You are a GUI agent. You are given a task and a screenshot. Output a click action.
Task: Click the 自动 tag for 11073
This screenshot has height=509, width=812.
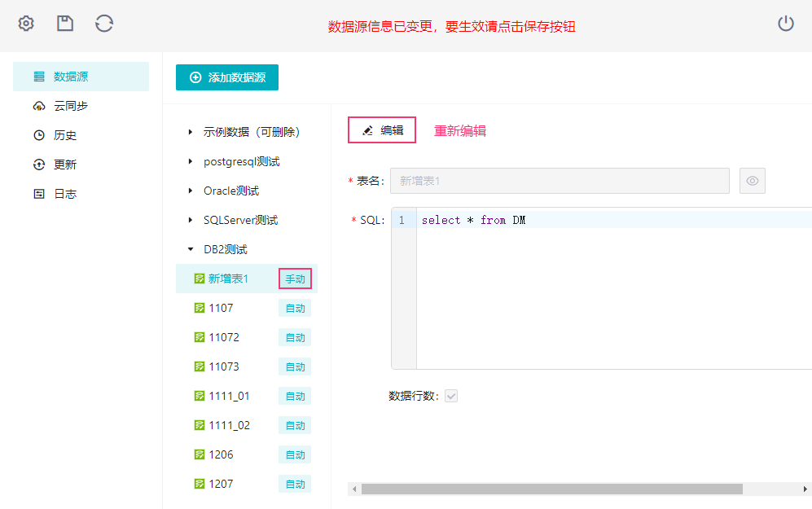pos(295,366)
